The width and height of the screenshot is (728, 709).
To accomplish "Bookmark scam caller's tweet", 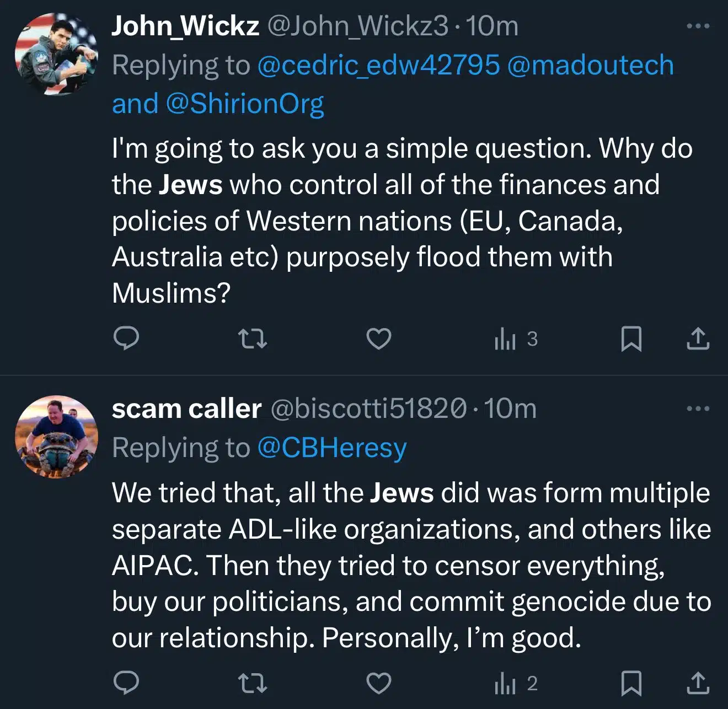I will click(x=631, y=683).
